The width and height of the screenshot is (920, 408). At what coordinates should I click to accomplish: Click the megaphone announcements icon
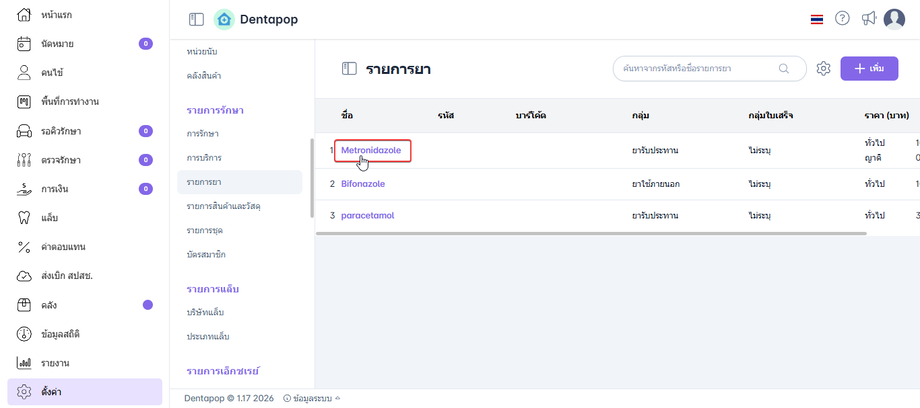coord(868,19)
